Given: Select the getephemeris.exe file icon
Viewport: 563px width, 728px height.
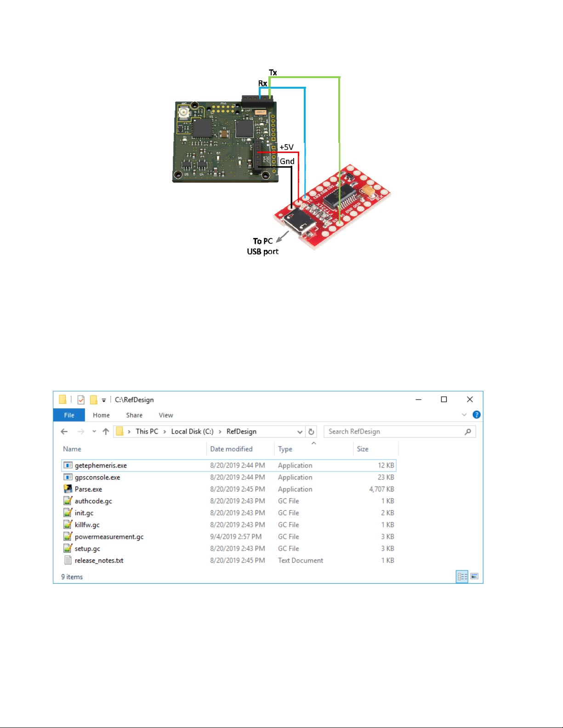Looking at the screenshot, I should pos(68,465).
